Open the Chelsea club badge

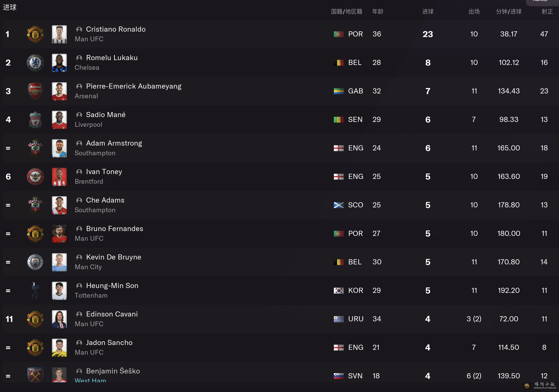click(x=35, y=63)
